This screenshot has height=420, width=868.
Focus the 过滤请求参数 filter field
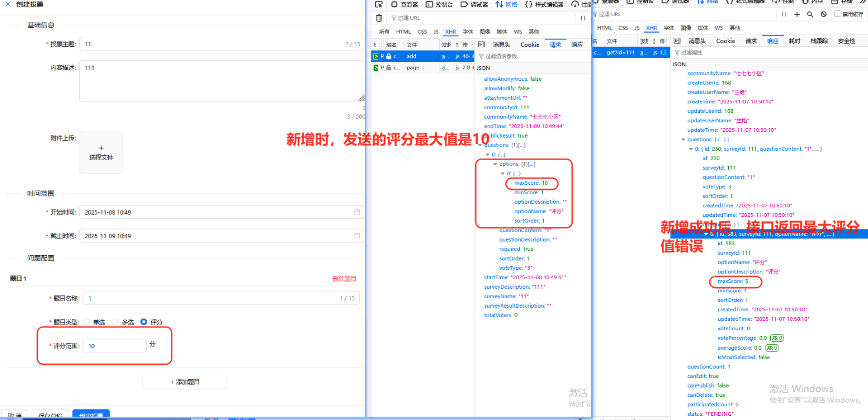point(533,56)
